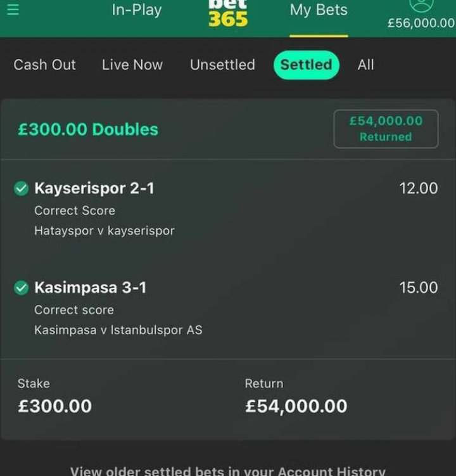Tap the £54,000.00 Return amount

(296, 406)
